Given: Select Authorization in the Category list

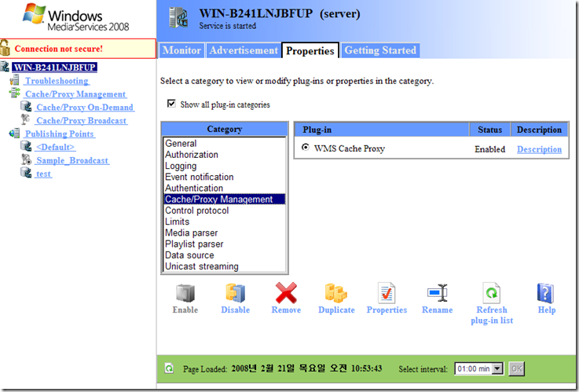Looking at the screenshot, I should pos(225,154).
